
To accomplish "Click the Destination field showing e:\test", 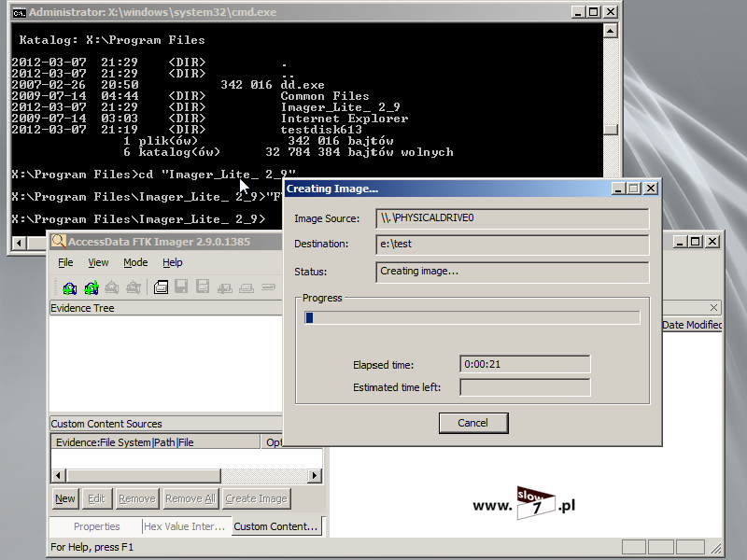I will [512, 245].
